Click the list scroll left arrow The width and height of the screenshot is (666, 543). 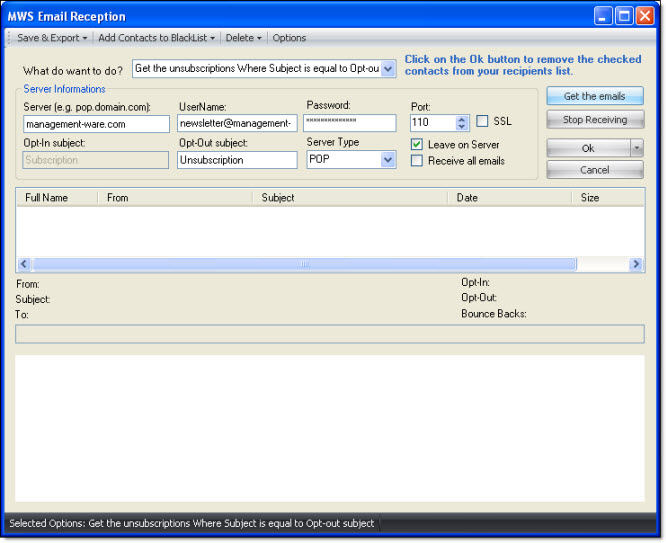24,264
